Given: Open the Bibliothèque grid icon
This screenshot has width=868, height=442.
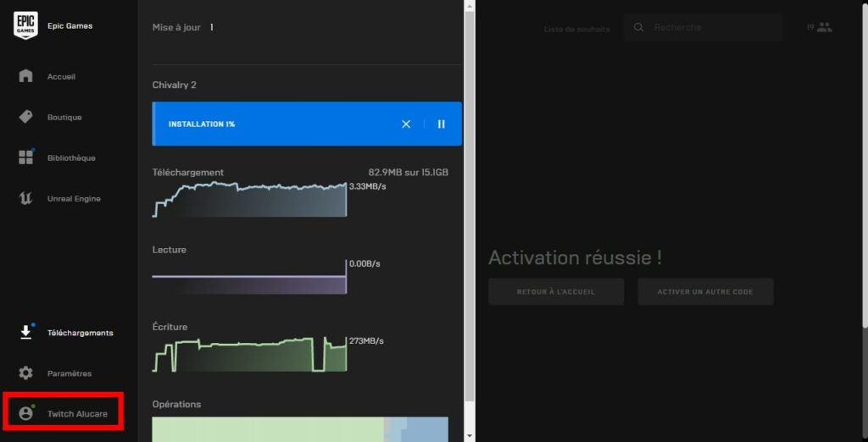Looking at the screenshot, I should click(x=25, y=157).
